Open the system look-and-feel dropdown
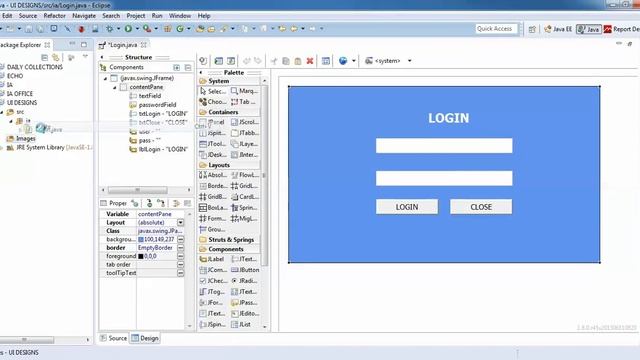 coord(409,61)
